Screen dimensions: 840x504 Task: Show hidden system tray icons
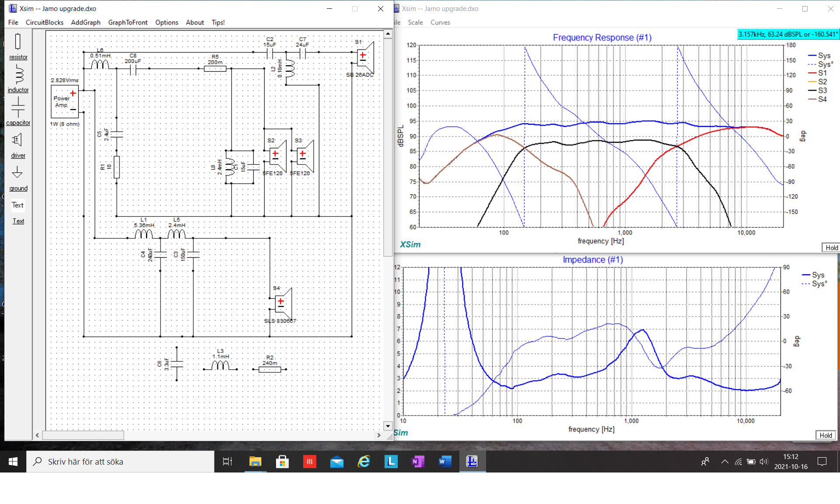724,462
